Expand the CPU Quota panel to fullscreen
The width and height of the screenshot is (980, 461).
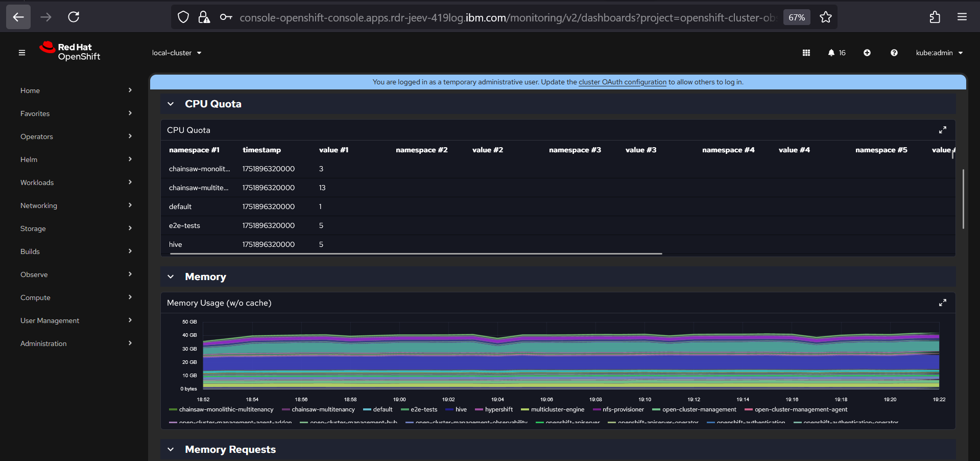pyautogui.click(x=942, y=130)
